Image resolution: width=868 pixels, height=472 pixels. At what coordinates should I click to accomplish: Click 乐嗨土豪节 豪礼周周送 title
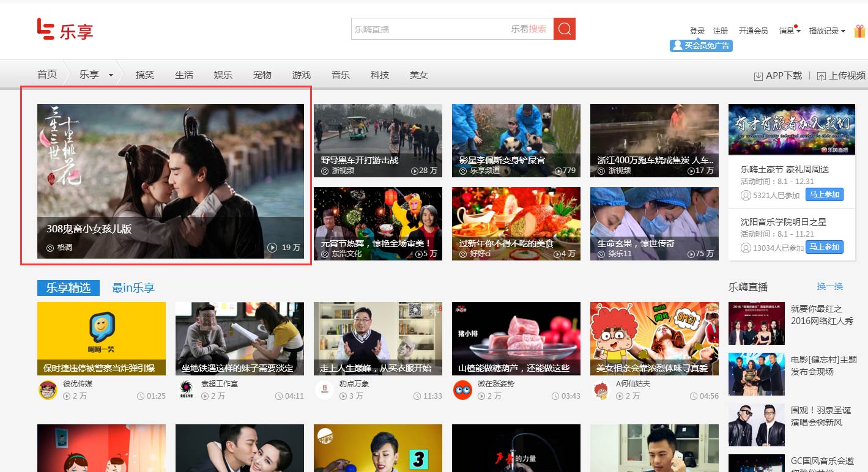point(785,169)
